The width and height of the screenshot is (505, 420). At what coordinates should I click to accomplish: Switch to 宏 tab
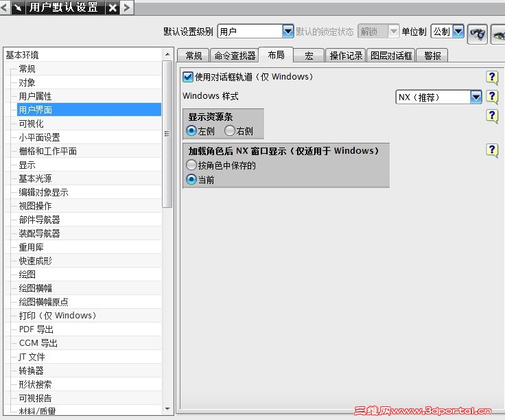309,56
